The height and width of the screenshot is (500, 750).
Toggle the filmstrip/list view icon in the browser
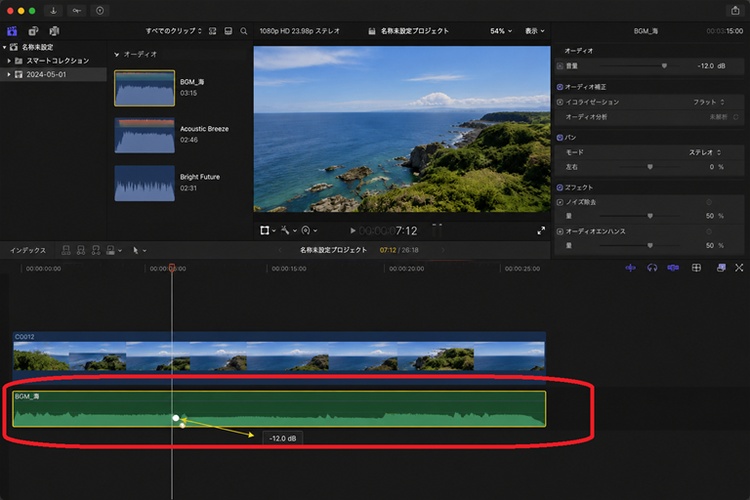pyautogui.click(x=228, y=31)
